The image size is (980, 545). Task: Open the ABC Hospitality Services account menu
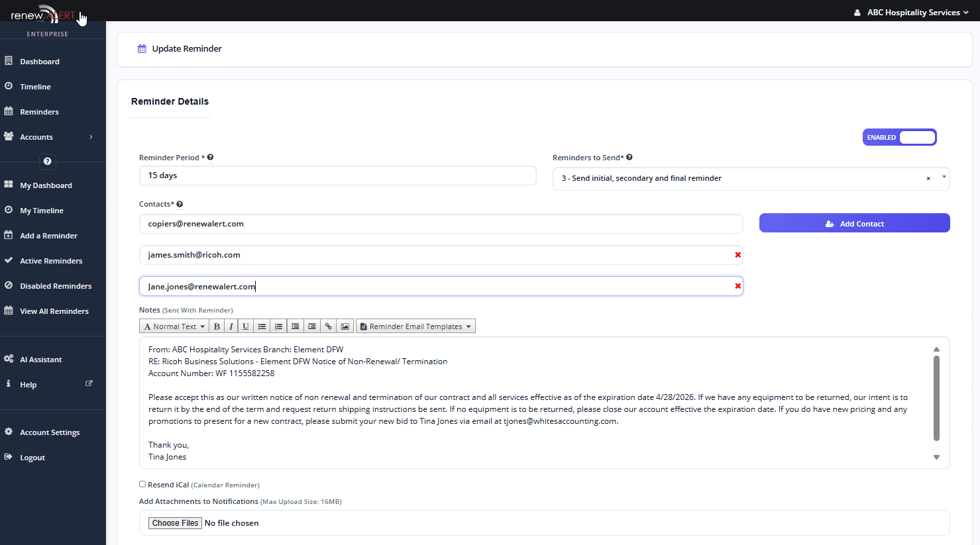tap(912, 12)
